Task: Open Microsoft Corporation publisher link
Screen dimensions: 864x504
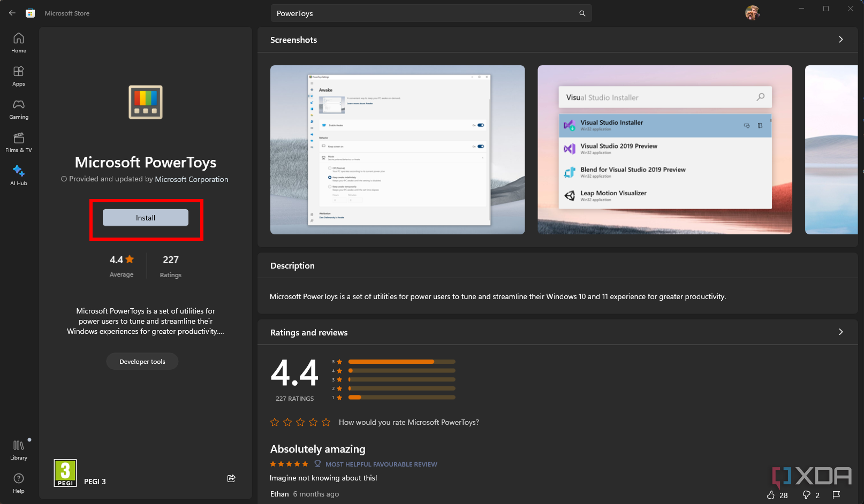Action: tap(192, 179)
